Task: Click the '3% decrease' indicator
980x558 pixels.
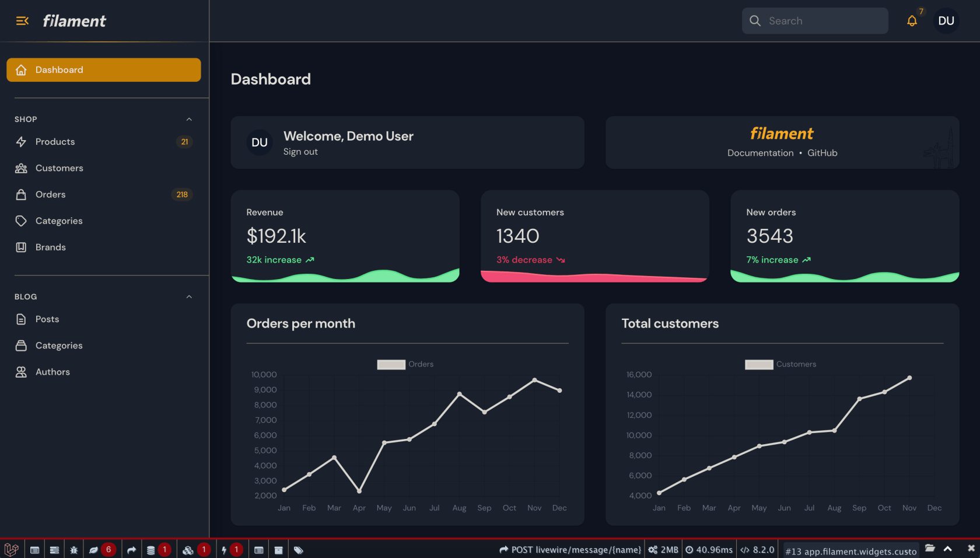Action: [x=530, y=260]
